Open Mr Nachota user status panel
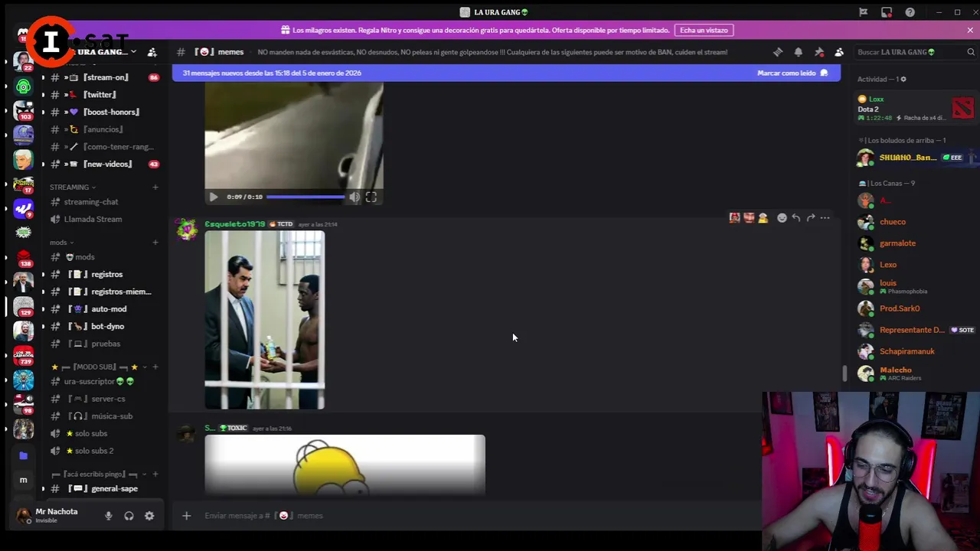Image resolution: width=980 pixels, height=551 pixels. 55,515
